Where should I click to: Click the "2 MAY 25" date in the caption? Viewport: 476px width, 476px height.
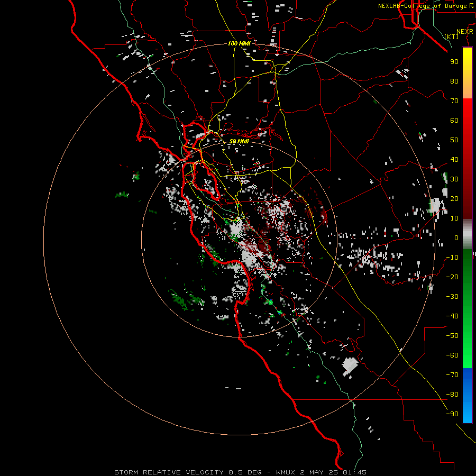coord(319,472)
